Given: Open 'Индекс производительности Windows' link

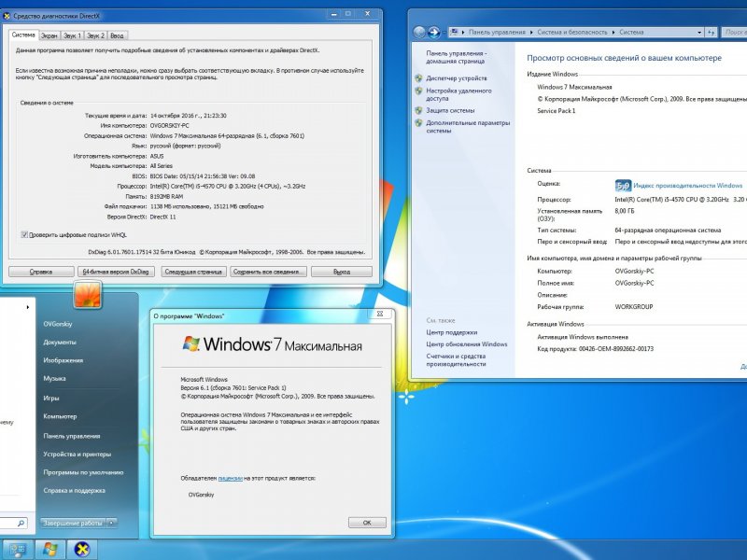Looking at the screenshot, I should point(688,185).
